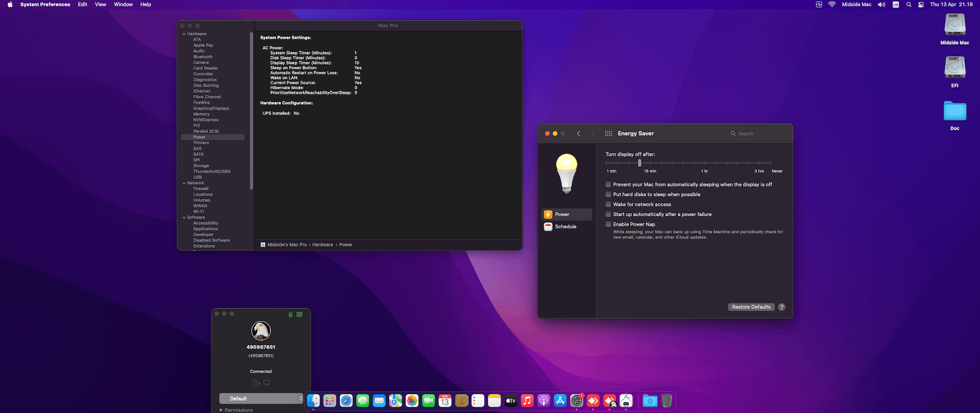The image size is (980, 413).
Task: Click the show-all preferences grid icon
Action: coord(608,134)
